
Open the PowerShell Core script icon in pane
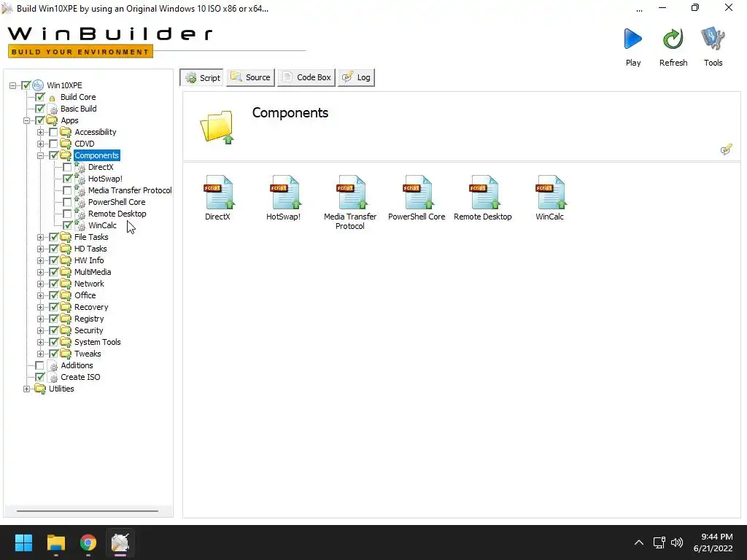tap(417, 192)
